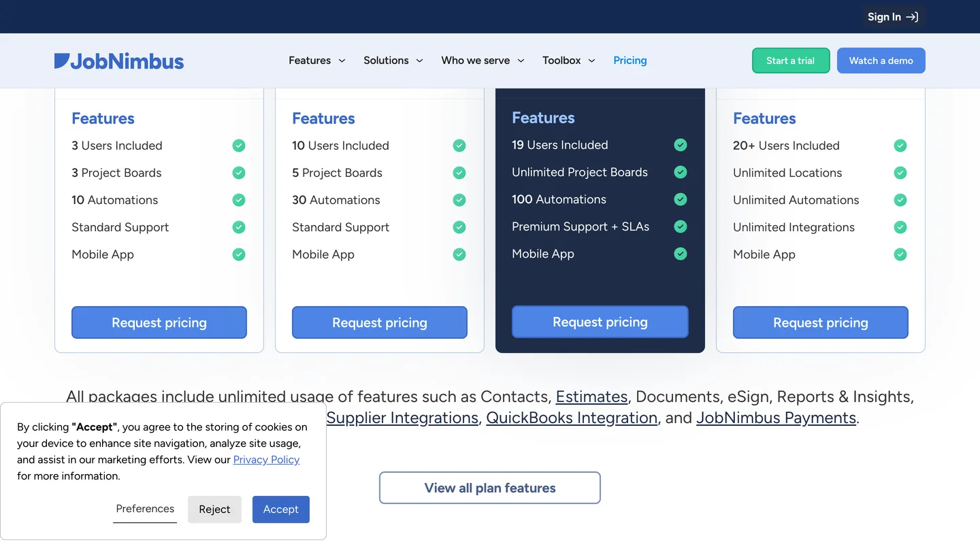Expand the Toolbox menu chevron
This screenshot has width=980, height=551.
tap(591, 61)
